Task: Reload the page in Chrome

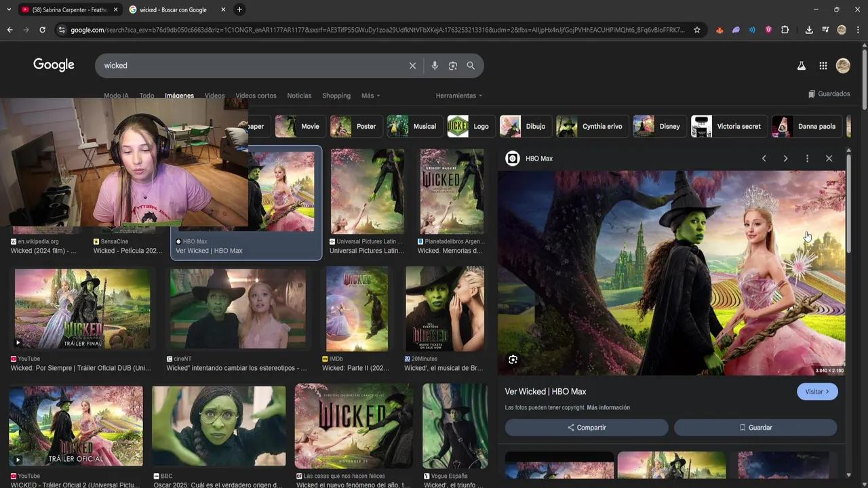Action: (x=42, y=30)
